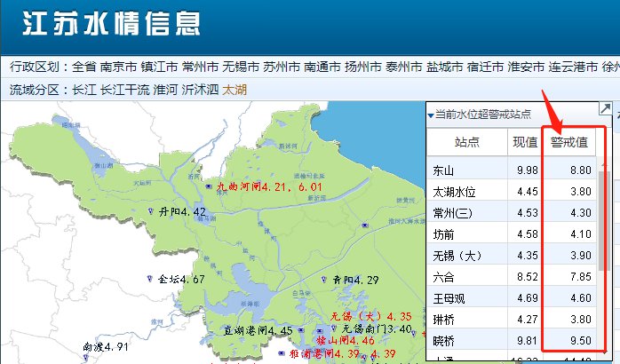Select the 六合 station row
620x364 pixels.
pos(512,277)
